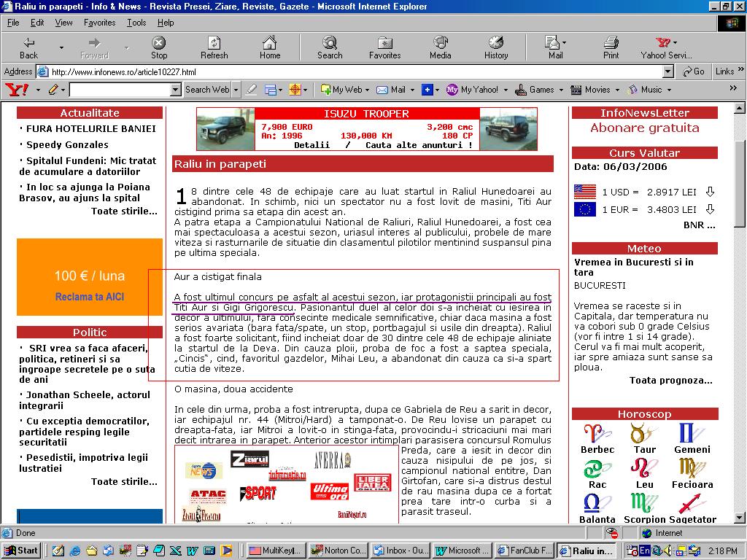747x560 pixels.
Task: Click the Back navigation button
Action: click(29, 47)
